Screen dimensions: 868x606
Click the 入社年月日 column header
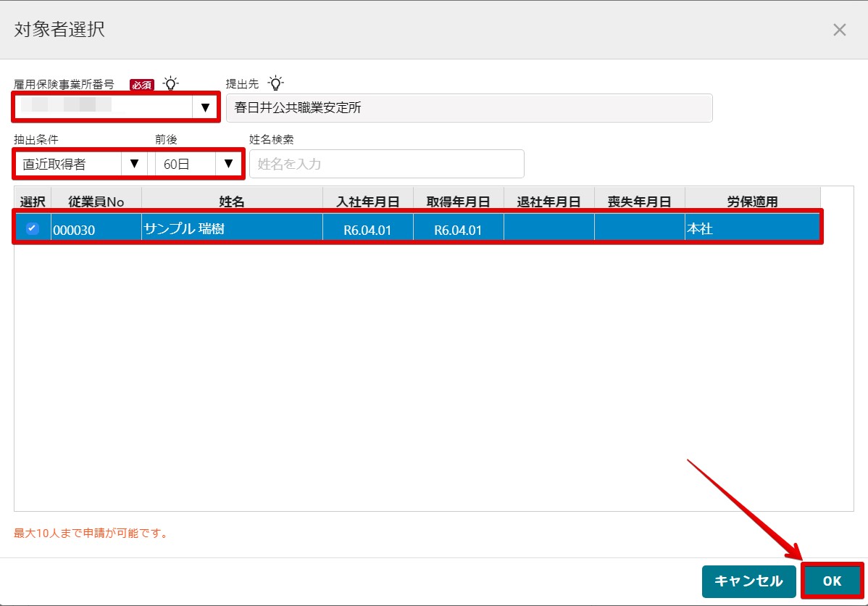[368, 202]
